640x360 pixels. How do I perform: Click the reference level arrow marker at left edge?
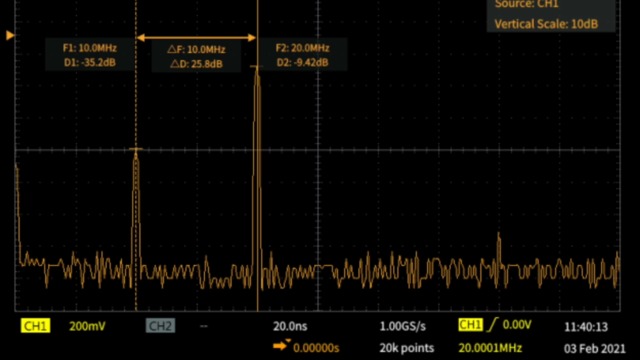pyautogui.click(x=10, y=36)
